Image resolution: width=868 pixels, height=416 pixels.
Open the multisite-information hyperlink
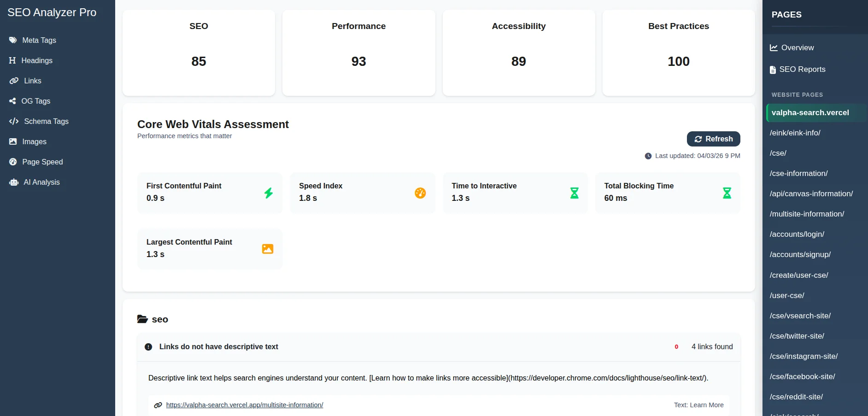point(244,405)
